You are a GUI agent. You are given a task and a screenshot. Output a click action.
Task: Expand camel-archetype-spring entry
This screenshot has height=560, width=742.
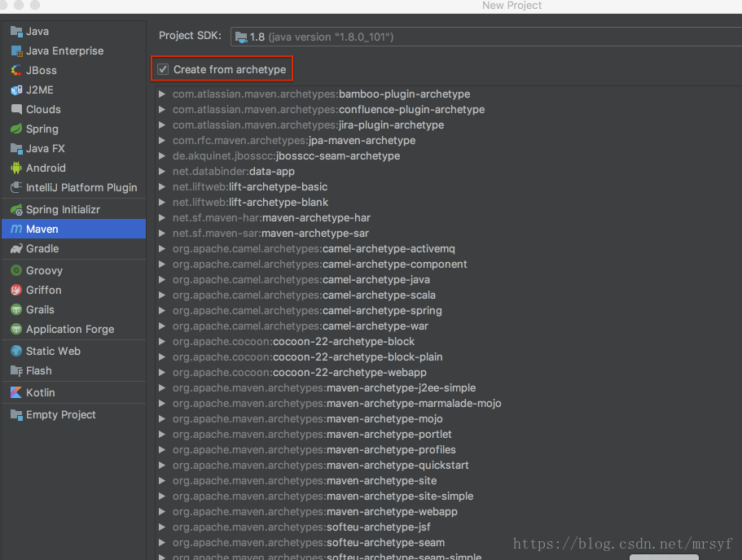tap(162, 311)
